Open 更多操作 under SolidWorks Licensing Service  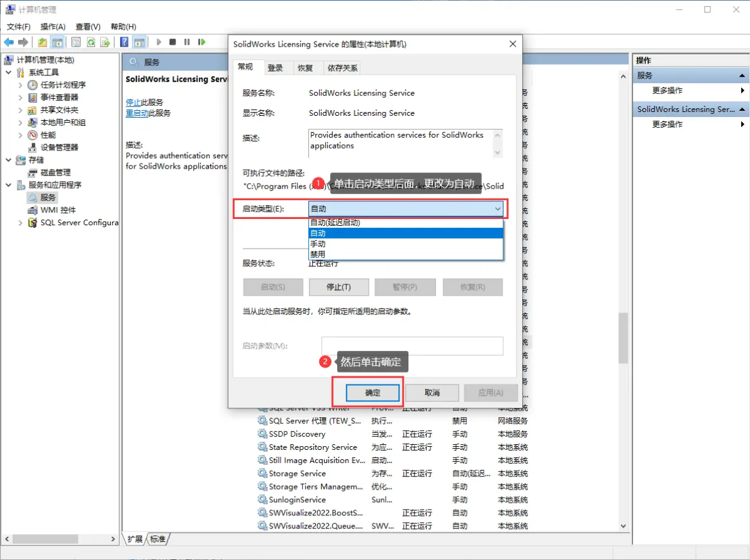(x=667, y=125)
